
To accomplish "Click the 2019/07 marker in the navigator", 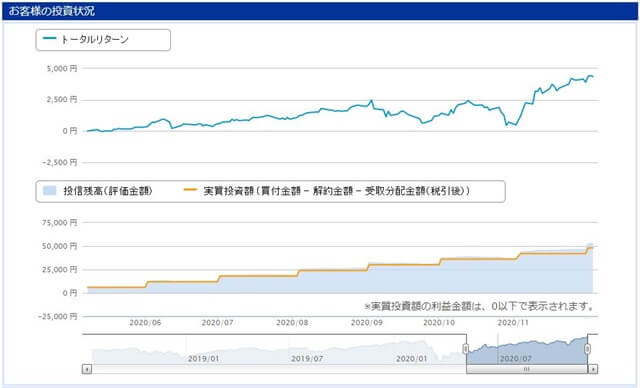I will point(307,359).
